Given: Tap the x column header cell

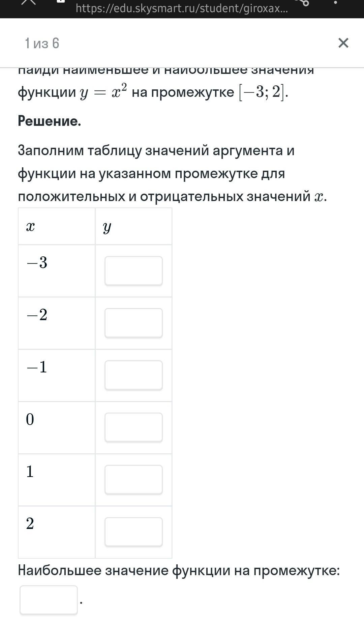Looking at the screenshot, I should pyautogui.click(x=57, y=226).
